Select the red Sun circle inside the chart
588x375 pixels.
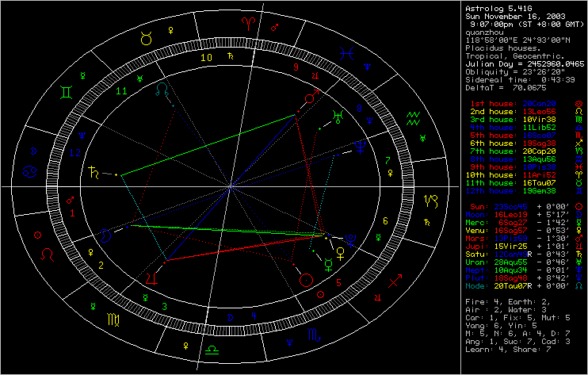[307, 279]
